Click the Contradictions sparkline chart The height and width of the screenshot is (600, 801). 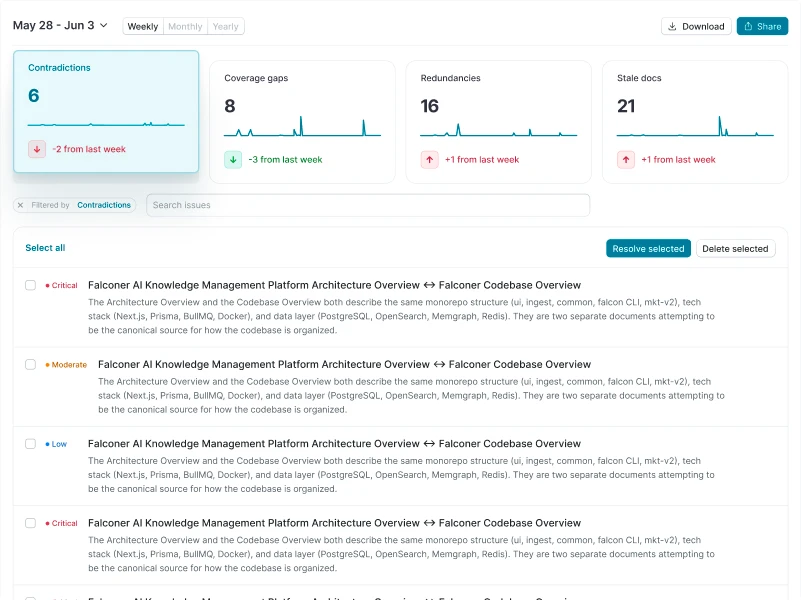[x=106, y=124]
